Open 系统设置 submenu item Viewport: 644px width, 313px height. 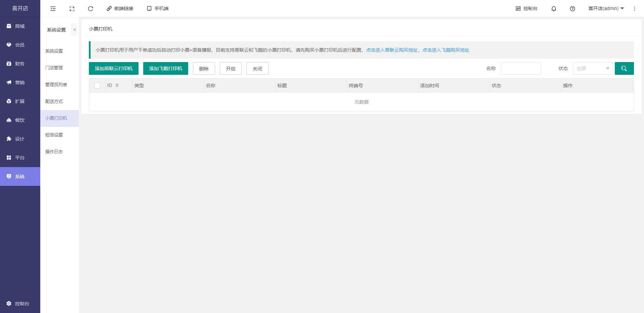(60, 51)
